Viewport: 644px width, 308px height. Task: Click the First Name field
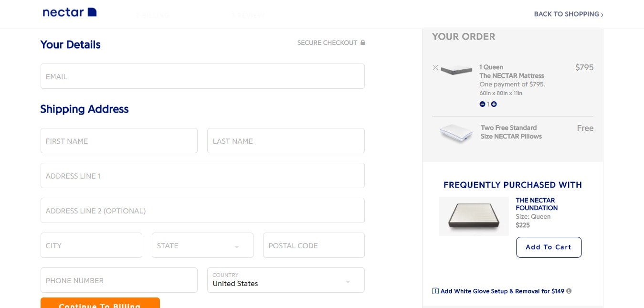(x=119, y=141)
